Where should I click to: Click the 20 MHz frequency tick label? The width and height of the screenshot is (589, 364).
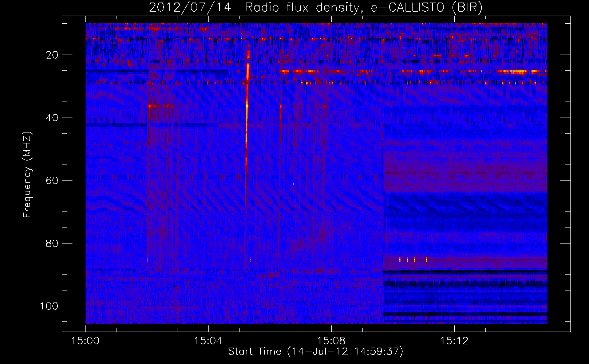[x=52, y=55]
